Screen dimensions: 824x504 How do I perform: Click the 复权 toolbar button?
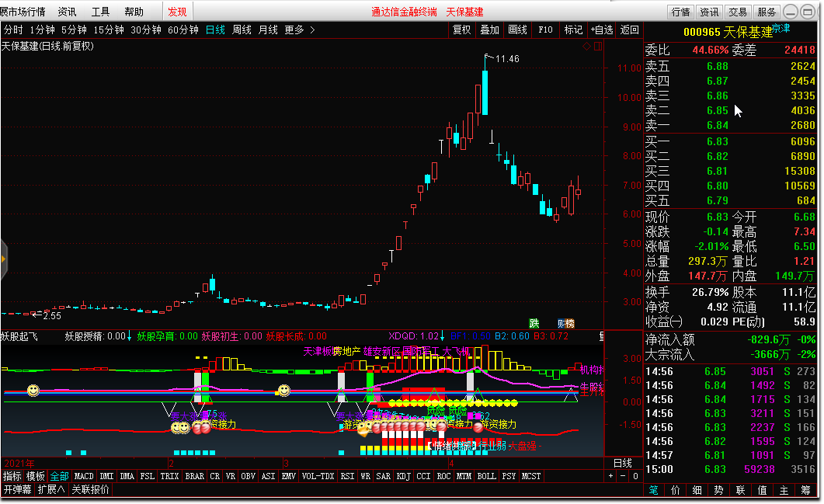462,30
